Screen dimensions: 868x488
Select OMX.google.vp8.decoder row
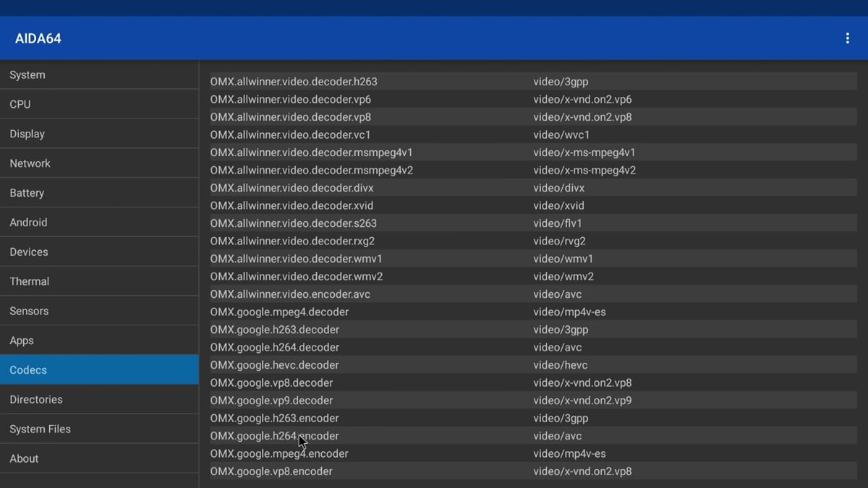[533, 382]
